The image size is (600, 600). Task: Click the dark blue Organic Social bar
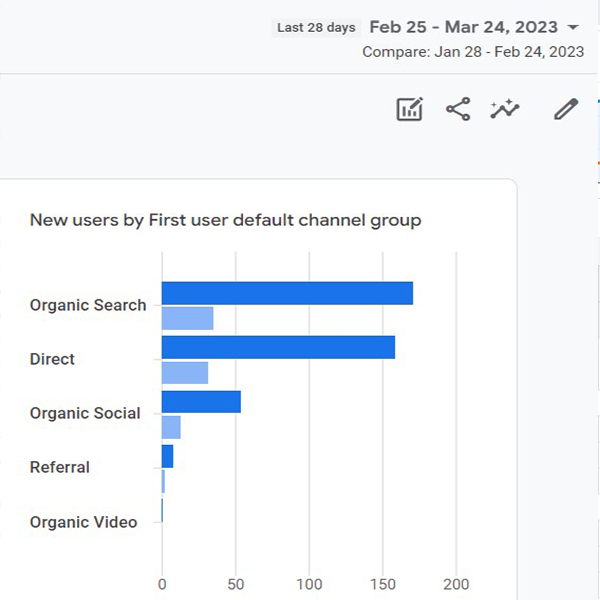[201, 402]
